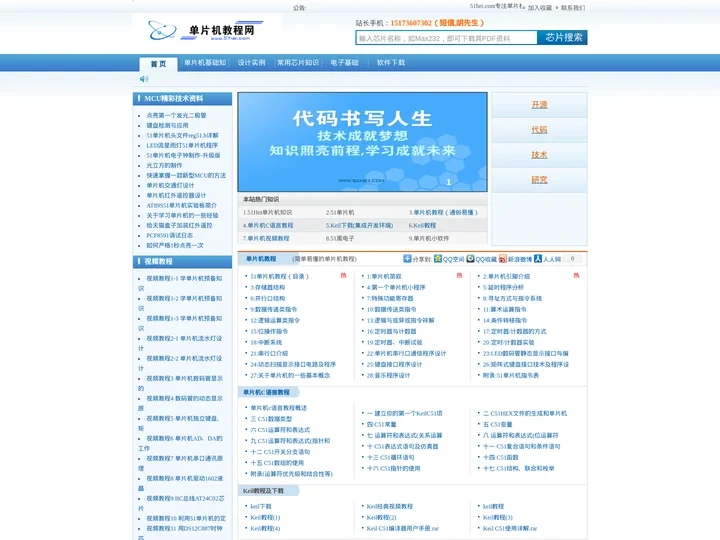Open the 软件下载 nav item
This screenshot has height=540, width=720.
click(391, 62)
